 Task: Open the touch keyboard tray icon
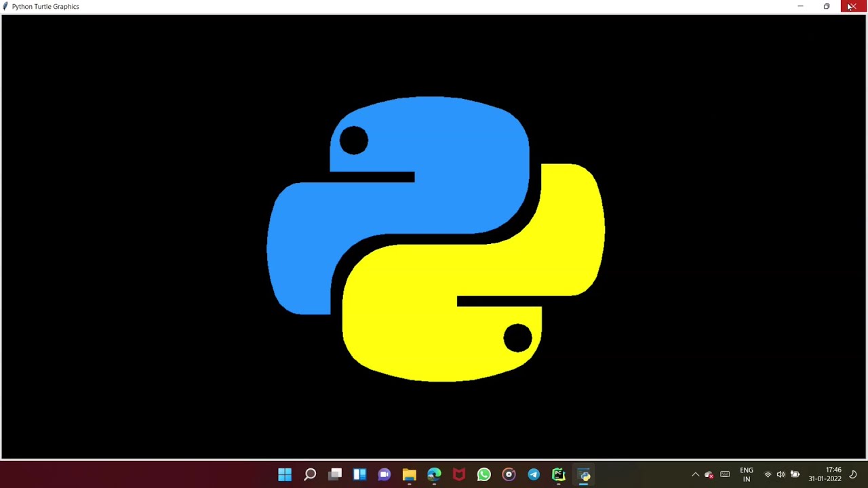[x=725, y=474]
